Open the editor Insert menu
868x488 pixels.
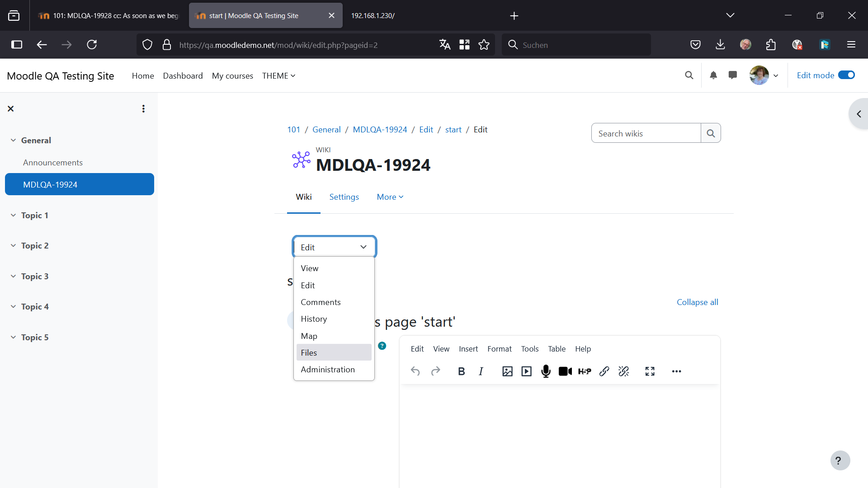click(468, 349)
